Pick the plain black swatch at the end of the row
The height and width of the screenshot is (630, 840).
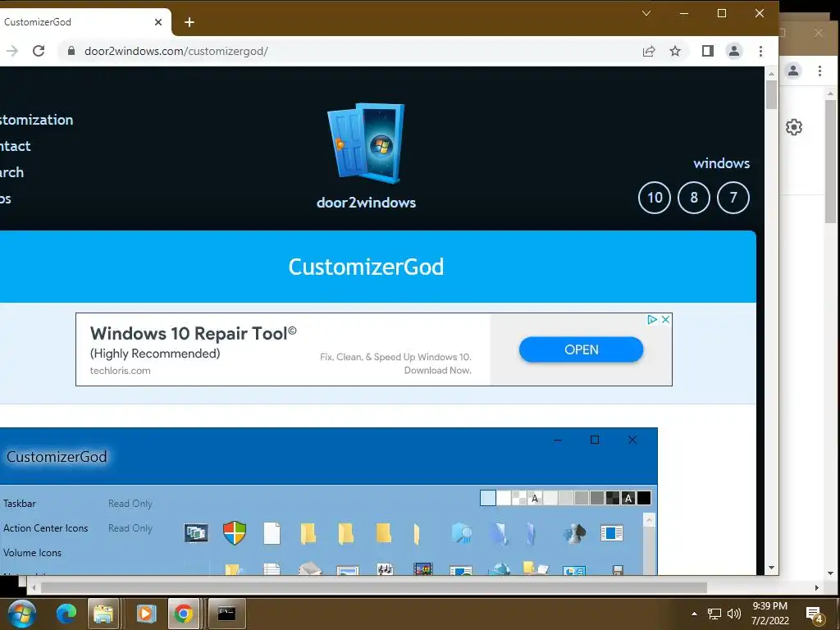tap(644, 498)
